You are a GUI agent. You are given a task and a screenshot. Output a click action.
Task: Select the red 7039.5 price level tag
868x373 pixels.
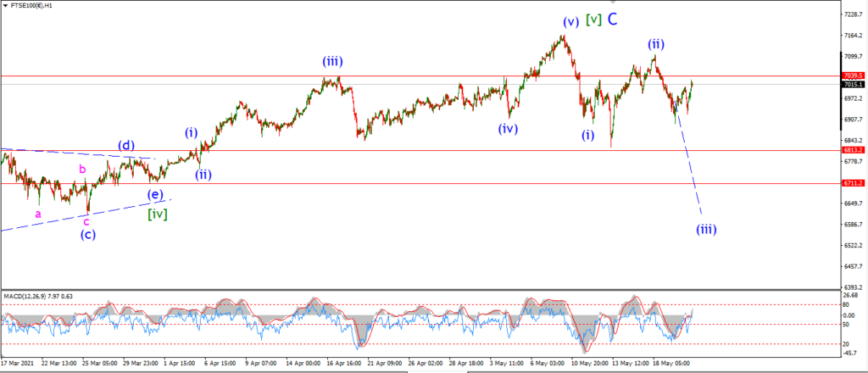click(x=853, y=75)
